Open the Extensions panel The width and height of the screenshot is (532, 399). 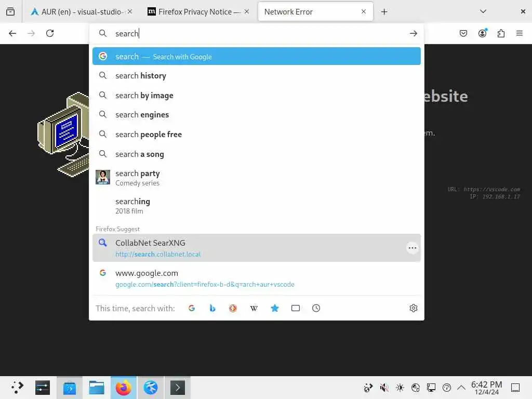pos(501,33)
